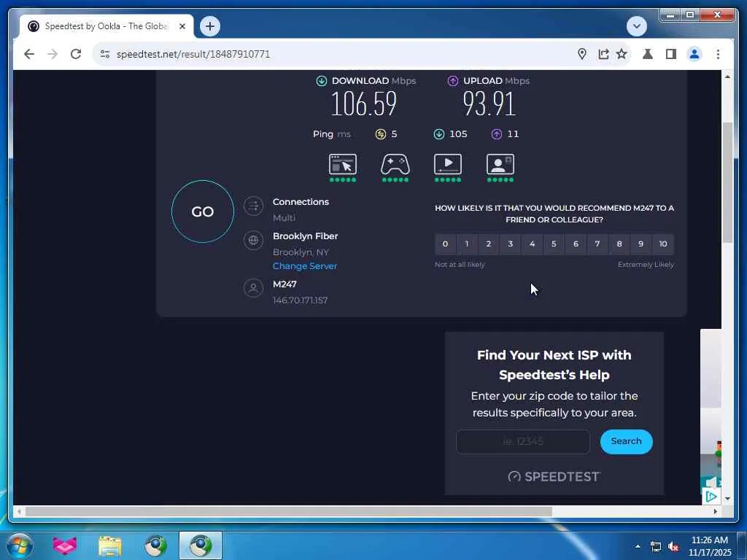This screenshot has width=747, height=560.
Task: Select rating 2 for recommending M247
Action: pyautogui.click(x=488, y=244)
